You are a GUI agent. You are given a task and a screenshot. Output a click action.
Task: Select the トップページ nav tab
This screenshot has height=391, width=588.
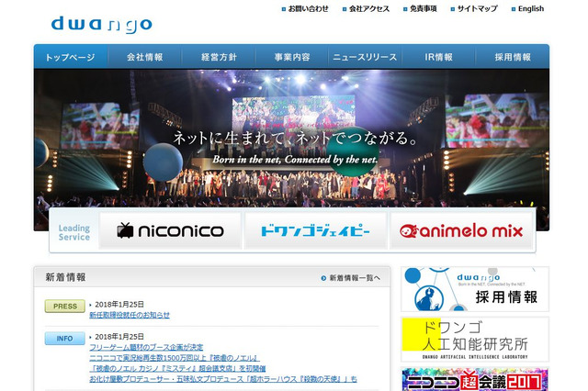point(71,57)
